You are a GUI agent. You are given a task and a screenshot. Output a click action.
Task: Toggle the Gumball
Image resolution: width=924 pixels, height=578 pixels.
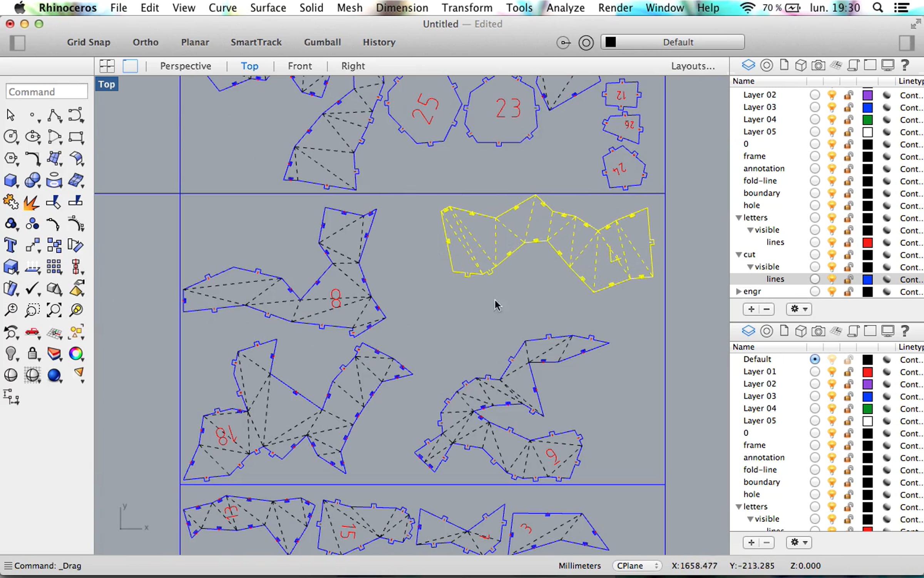point(323,42)
